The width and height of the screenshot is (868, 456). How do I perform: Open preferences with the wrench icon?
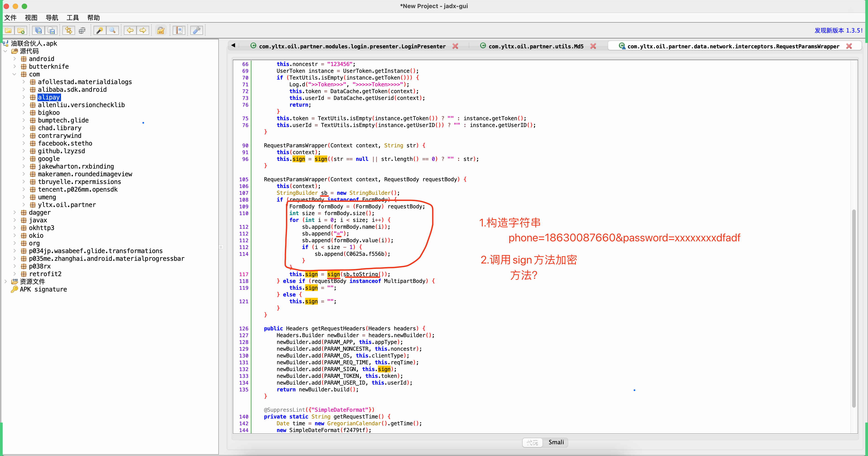196,30
